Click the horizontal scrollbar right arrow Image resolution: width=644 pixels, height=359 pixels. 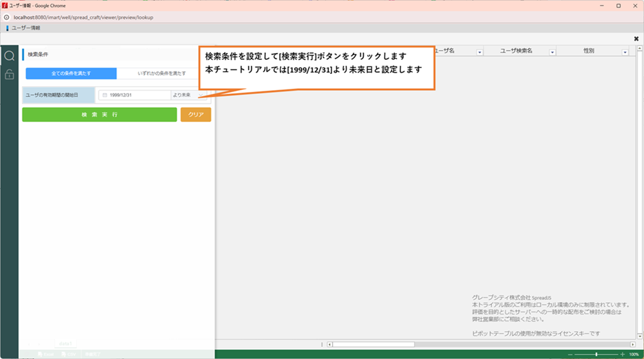(633, 344)
